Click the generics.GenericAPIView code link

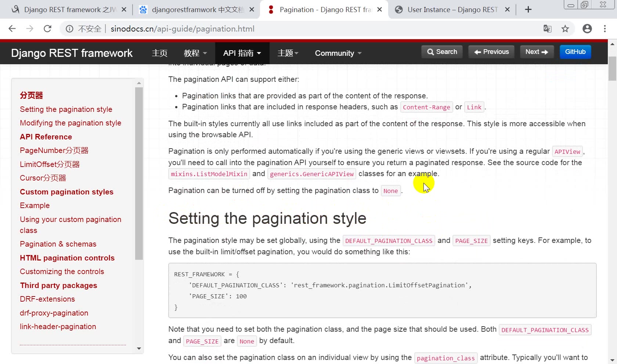point(312,174)
